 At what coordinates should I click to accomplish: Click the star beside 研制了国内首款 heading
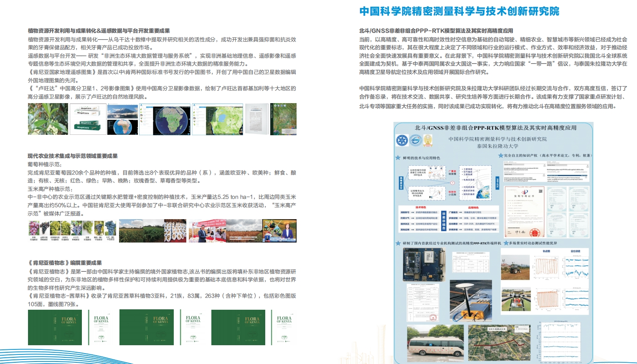398,243
